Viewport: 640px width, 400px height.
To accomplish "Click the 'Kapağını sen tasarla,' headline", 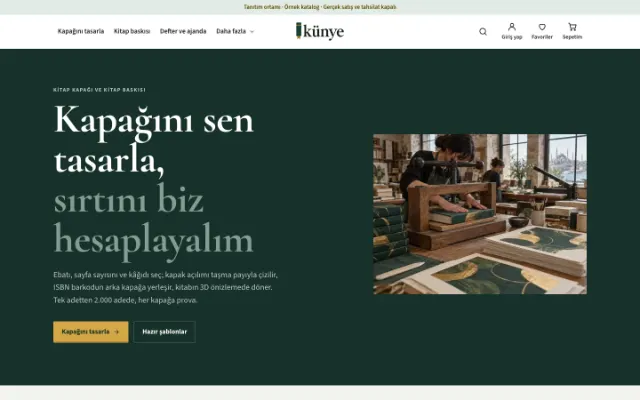I will [153, 140].
